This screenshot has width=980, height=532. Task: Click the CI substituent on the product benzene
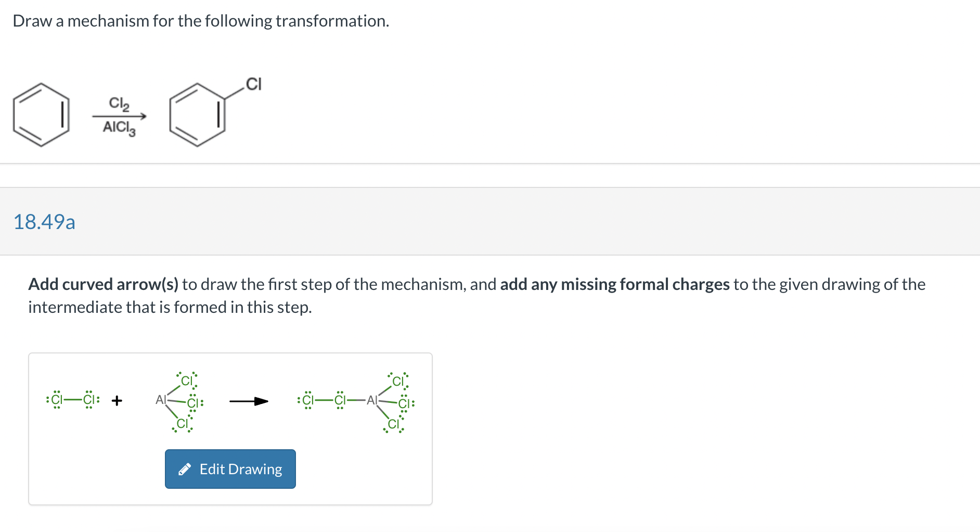[x=253, y=83]
